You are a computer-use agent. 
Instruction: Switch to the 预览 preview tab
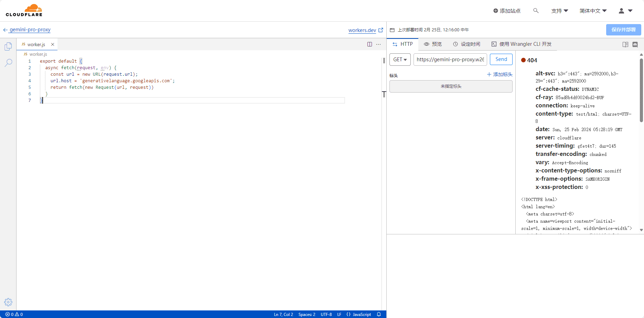[x=433, y=44]
